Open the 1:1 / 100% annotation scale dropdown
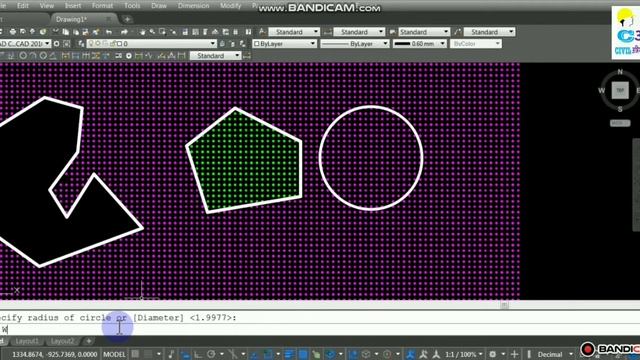Screen dimensions: 640x360 point(464,354)
